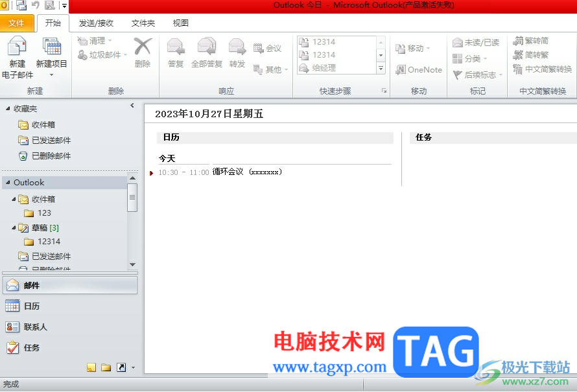Open the Folder List icon at navigation bottom
This screenshot has width=577, height=392.
106,367
